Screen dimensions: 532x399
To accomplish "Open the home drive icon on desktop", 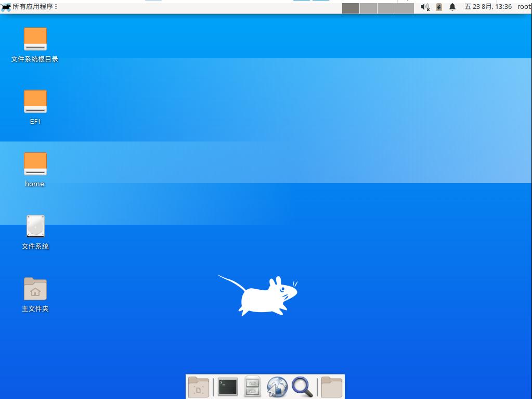I will point(35,164).
